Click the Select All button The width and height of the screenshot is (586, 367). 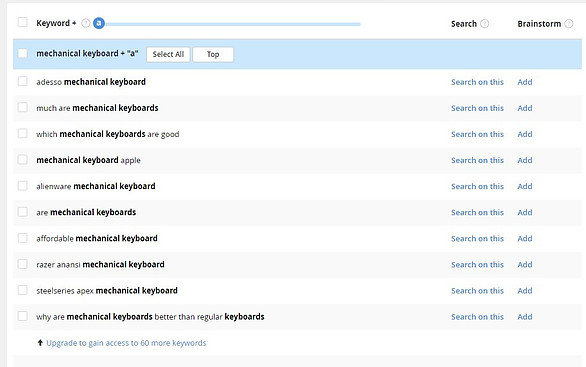[x=168, y=54]
